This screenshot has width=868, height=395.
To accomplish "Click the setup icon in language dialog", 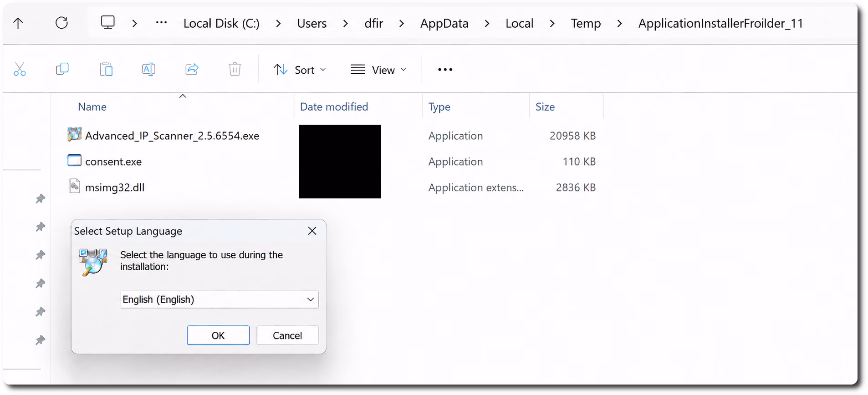I will (x=93, y=262).
